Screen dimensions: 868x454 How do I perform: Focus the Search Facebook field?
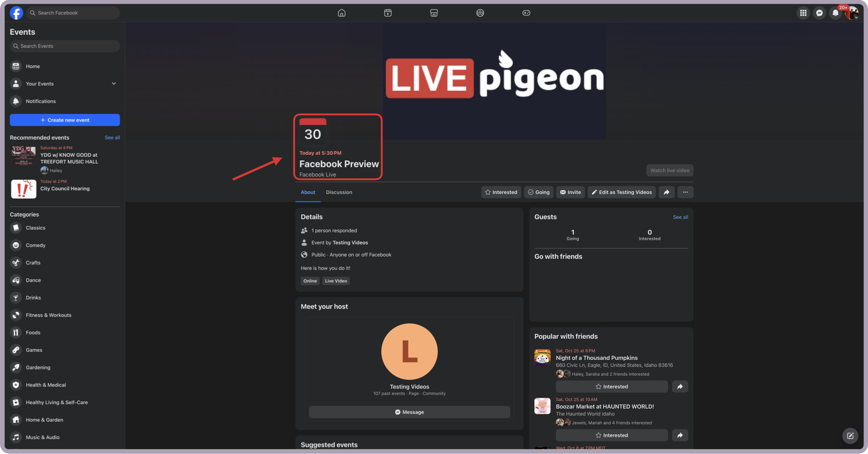pos(73,13)
